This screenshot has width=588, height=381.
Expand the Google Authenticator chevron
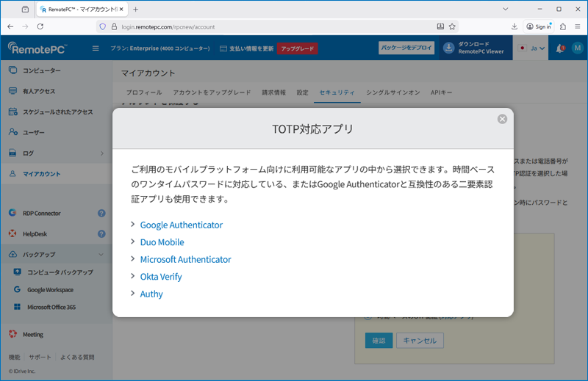click(133, 224)
